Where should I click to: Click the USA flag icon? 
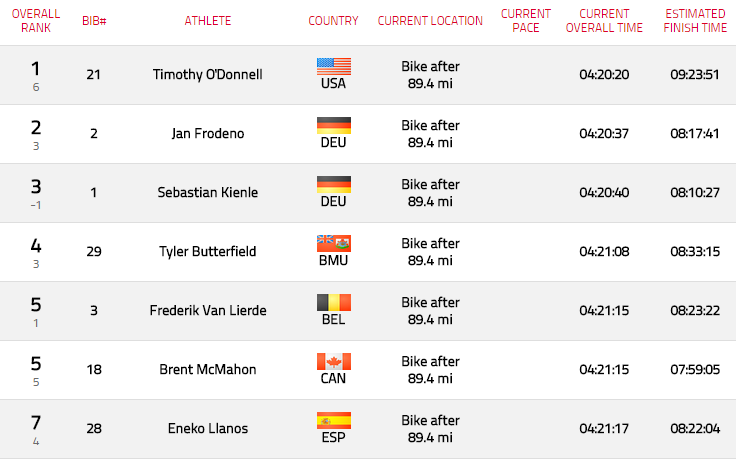pyautogui.click(x=334, y=67)
